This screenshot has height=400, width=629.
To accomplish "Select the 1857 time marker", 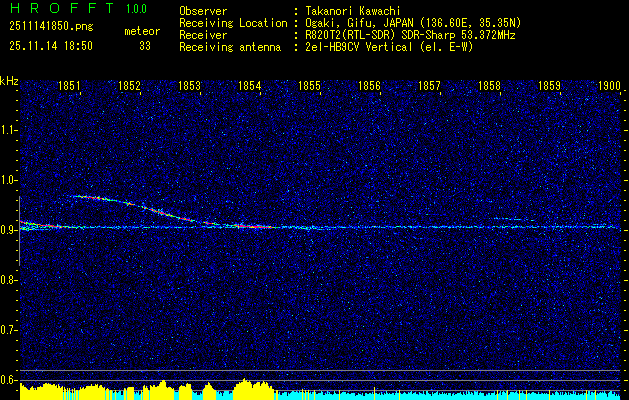I will click(429, 87).
